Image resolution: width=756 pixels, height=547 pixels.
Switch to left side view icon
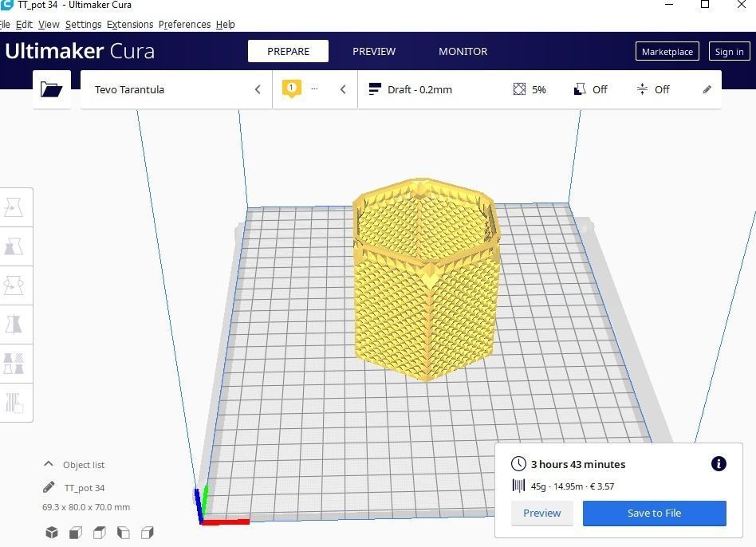point(124,533)
